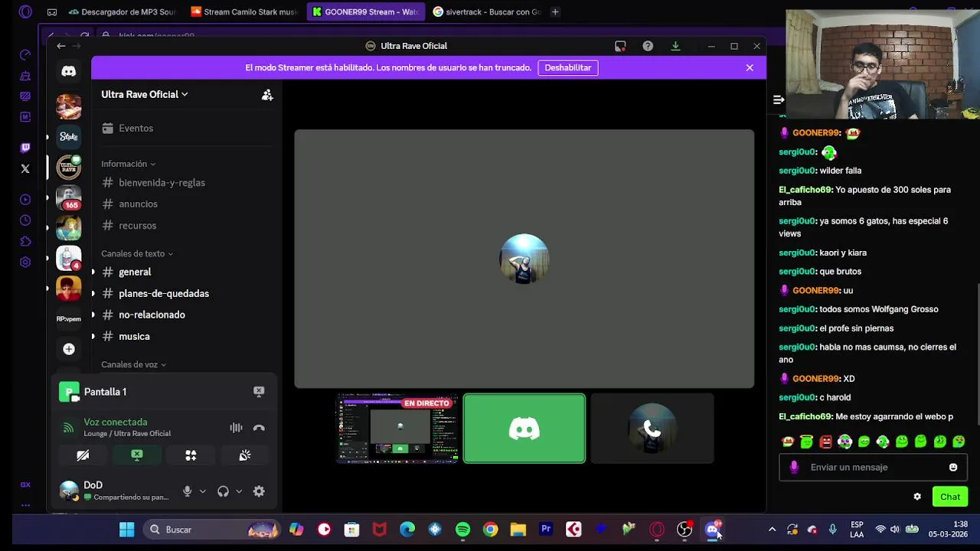Open Opera sidebar history clock icon
Screen dimensions: 980x551
click(25, 220)
